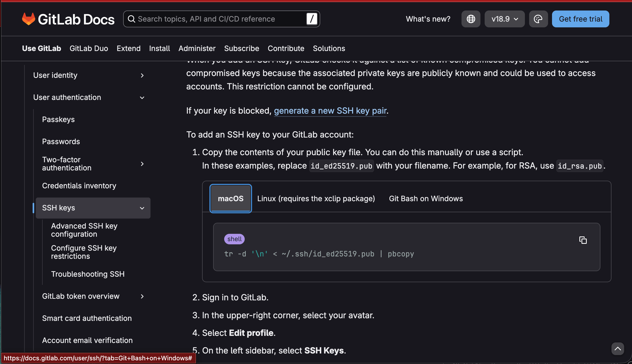Copy the shell code snippet

[583, 240]
